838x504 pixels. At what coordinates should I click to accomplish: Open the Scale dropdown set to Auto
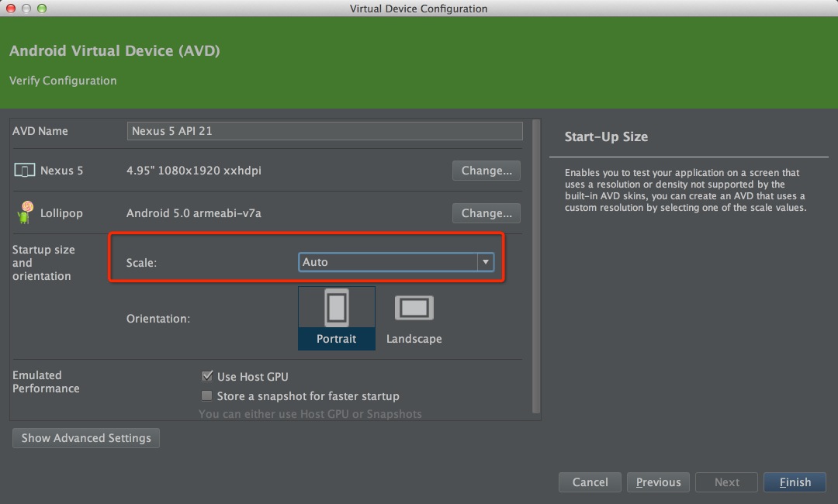click(x=387, y=262)
